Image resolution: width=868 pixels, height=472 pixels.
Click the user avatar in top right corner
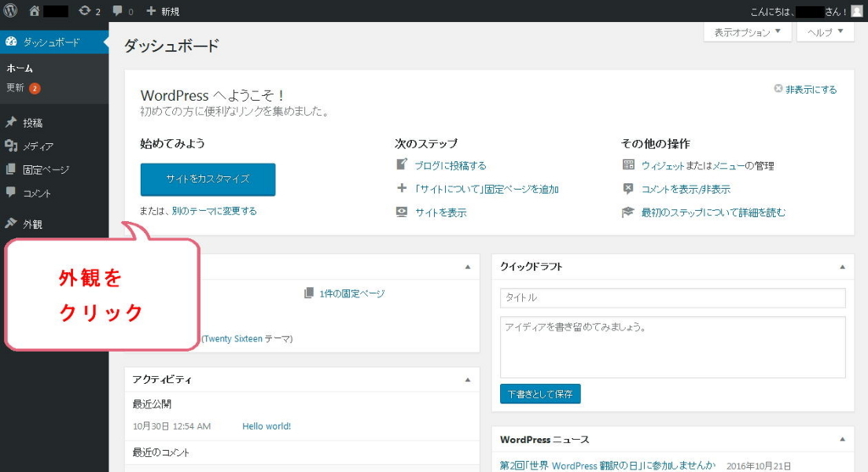pos(857,11)
